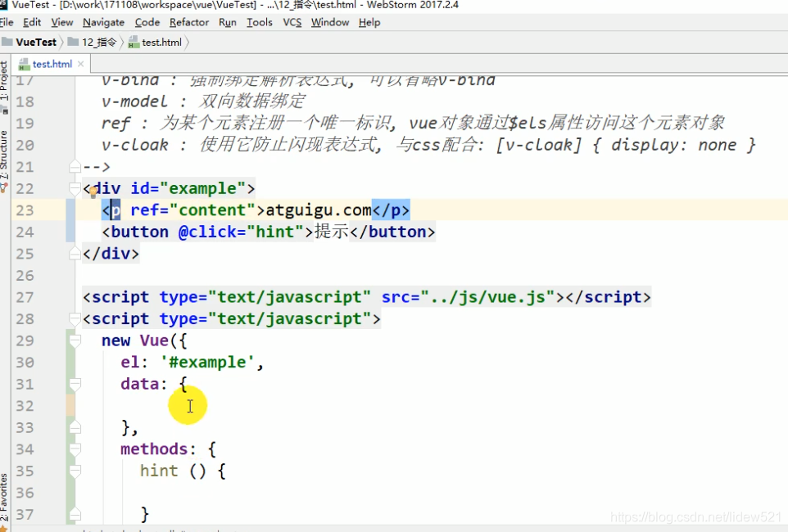Viewport: 788px width, 532px height.
Task: Click the hint function name on line 35
Action: (x=159, y=471)
